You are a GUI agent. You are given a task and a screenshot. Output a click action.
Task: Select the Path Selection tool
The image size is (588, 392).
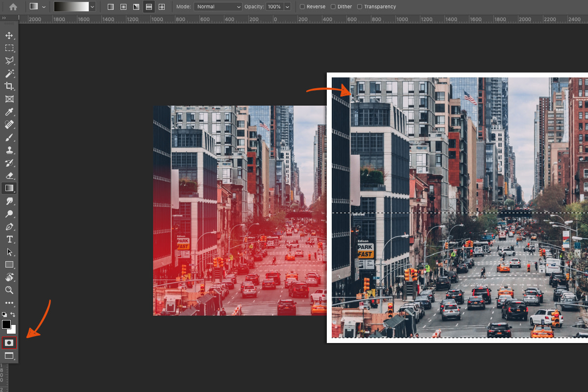coord(9,252)
